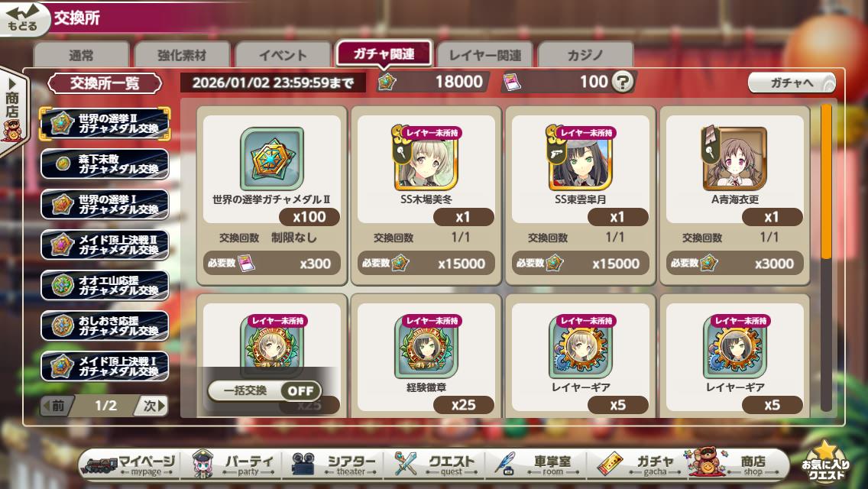The height and width of the screenshot is (489, 868).
Task: Click the orange vertical scrollbar
Action: tap(826, 182)
